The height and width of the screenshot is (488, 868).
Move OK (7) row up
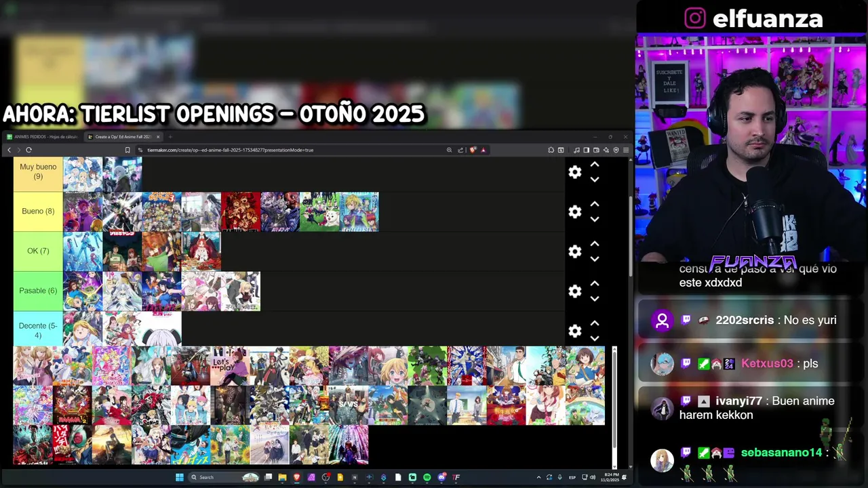[x=595, y=244]
